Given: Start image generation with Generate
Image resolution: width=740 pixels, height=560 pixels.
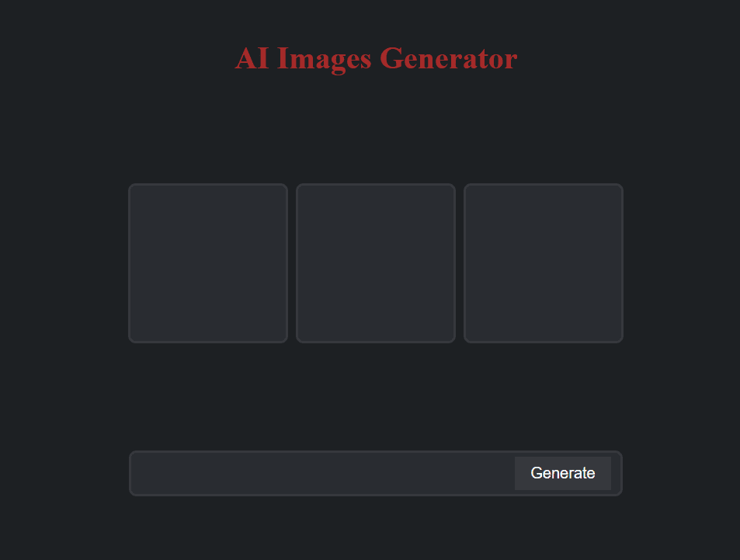Looking at the screenshot, I should (562, 473).
